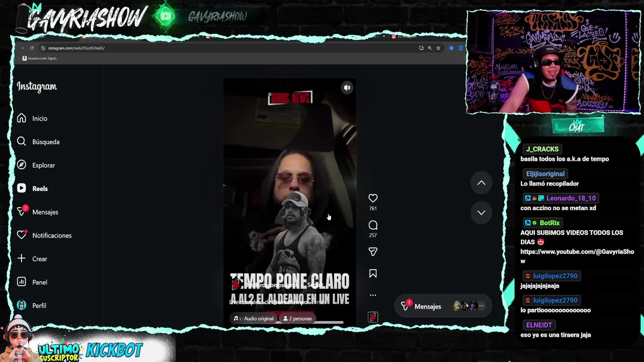Image resolution: width=644 pixels, height=362 pixels.
Task: Toggle reel audio speaker icon
Action: pyautogui.click(x=347, y=87)
